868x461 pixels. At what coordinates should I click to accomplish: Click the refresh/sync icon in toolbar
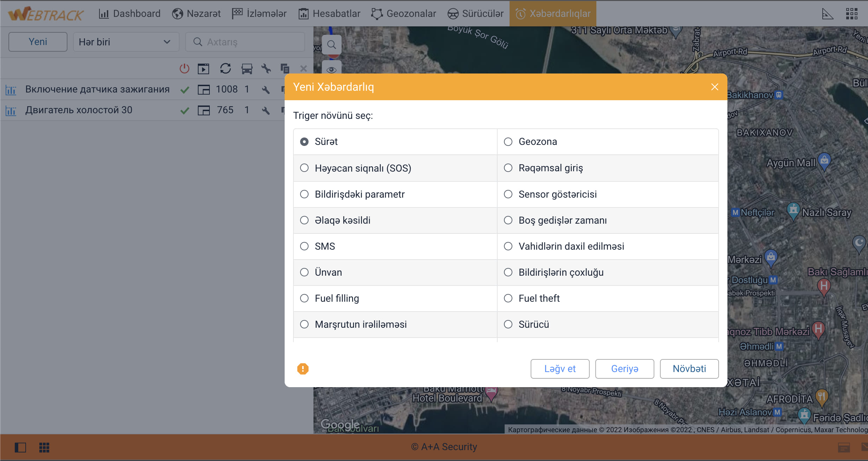[x=225, y=68]
